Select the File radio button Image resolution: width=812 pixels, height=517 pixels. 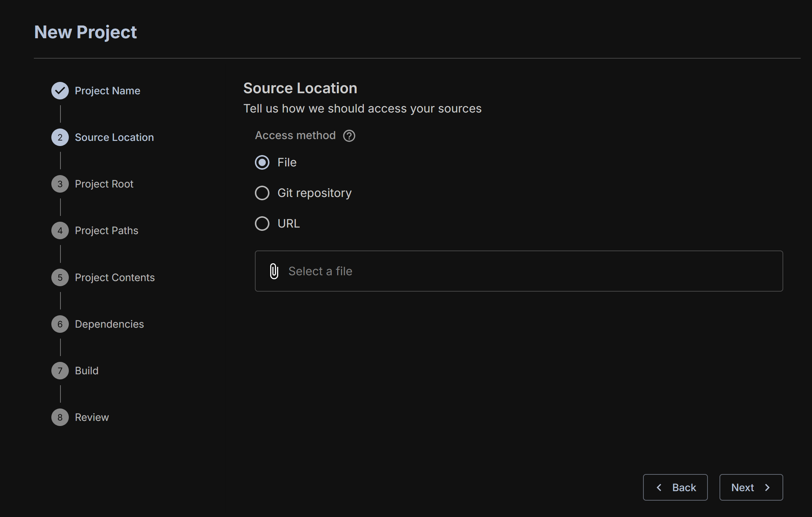pyautogui.click(x=262, y=162)
